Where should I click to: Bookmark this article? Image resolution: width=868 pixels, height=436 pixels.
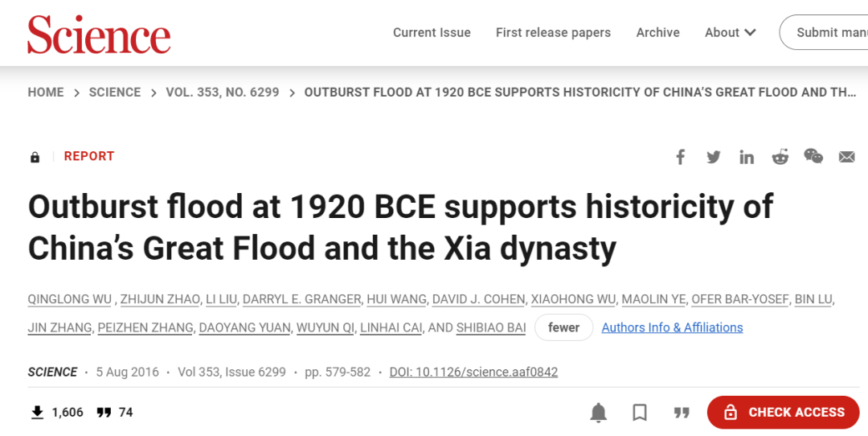point(640,412)
